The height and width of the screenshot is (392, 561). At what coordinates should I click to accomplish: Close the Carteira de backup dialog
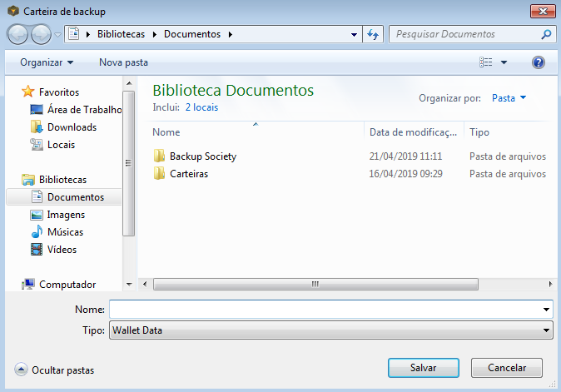coord(543,11)
